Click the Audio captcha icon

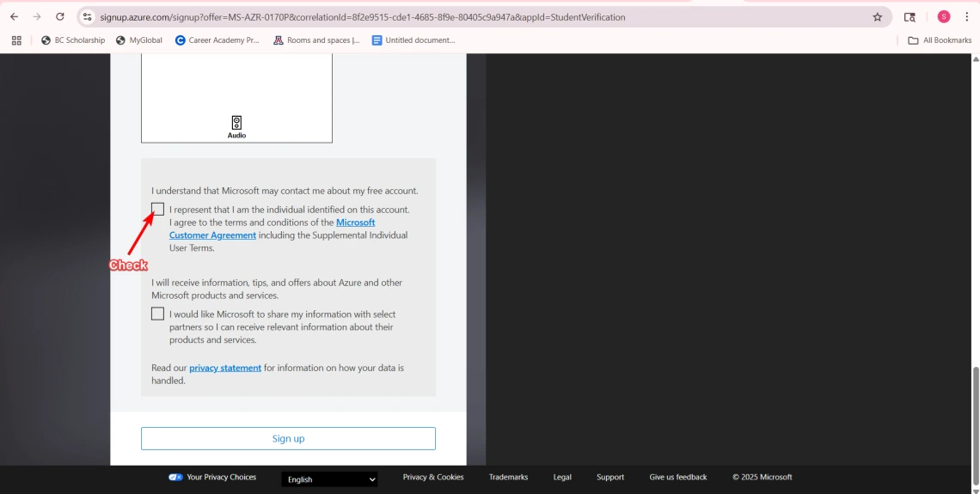[x=236, y=127]
